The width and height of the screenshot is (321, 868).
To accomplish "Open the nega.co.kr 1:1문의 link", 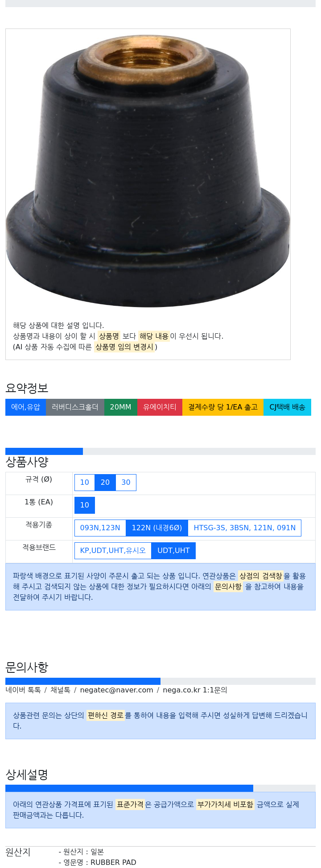I will pos(195,690).
